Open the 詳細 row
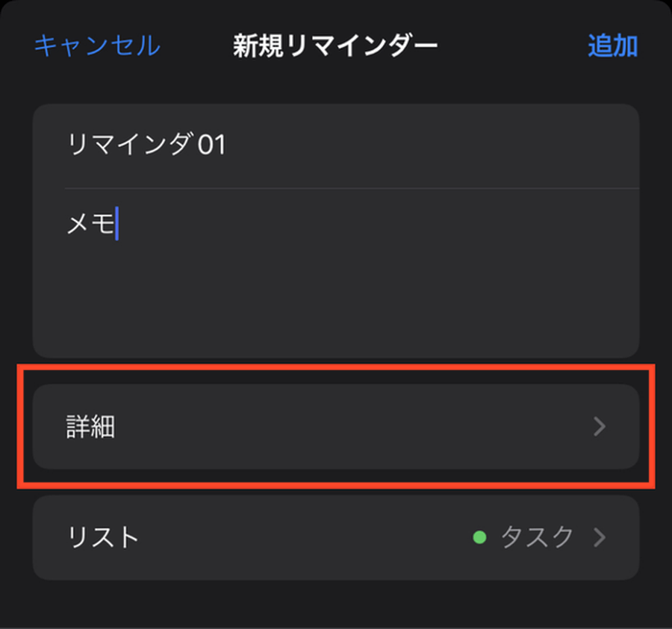Image resolution: width=672 pixels, height=629 pixels. tap(336, 427)
